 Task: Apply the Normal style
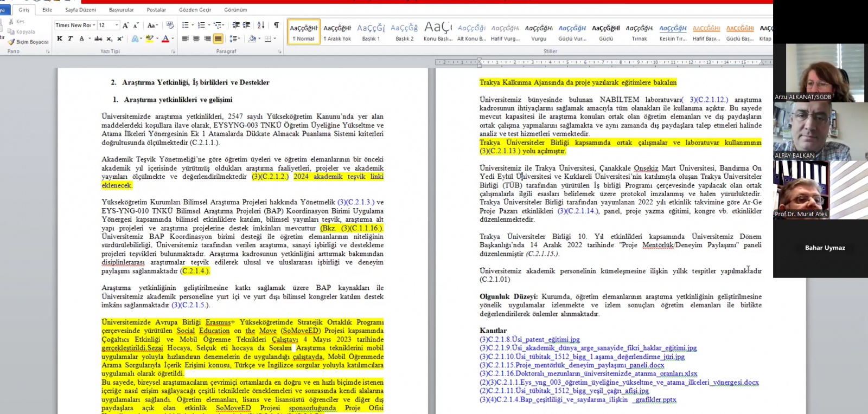point(304,32)
